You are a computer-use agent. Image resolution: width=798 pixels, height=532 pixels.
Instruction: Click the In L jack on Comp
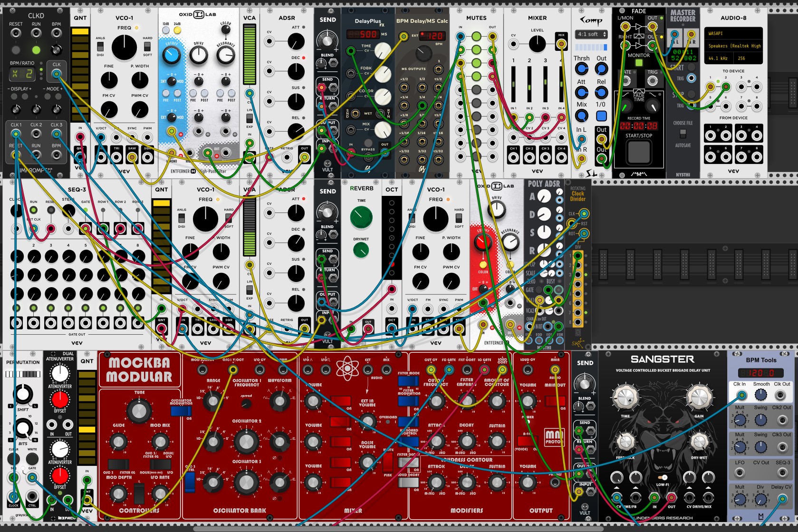coord(581,139)
